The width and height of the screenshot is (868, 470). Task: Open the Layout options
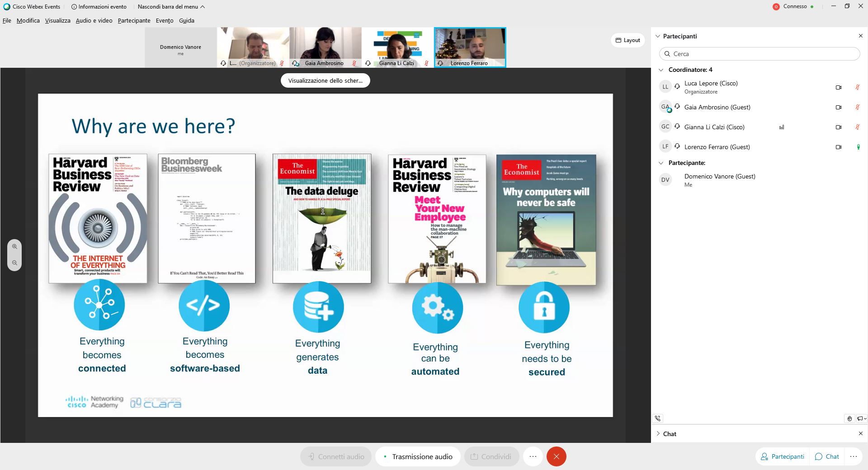click(x=628, y=40)
